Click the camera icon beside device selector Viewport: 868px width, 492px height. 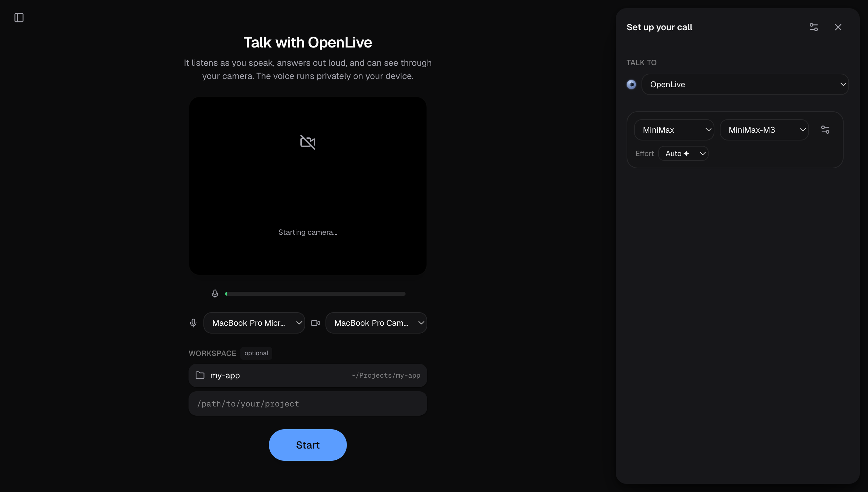click(x=315, y=323)
